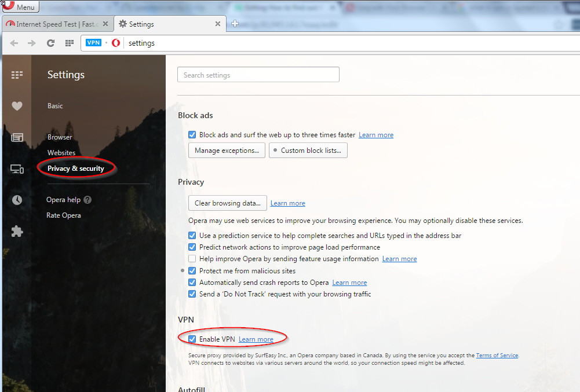The width and height of the screenshot is (580, 392).
Task: Select Websites settings section
Action: point(61,152)
